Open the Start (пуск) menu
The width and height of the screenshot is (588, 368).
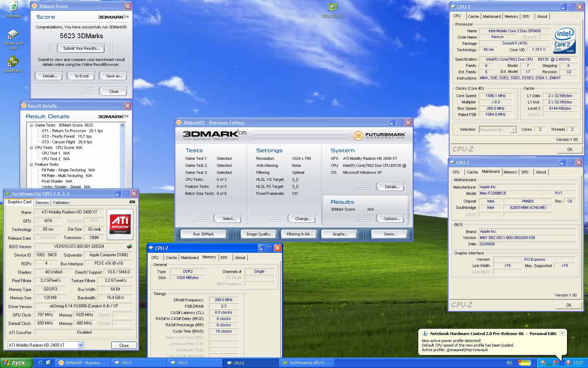tap(16, 363)
